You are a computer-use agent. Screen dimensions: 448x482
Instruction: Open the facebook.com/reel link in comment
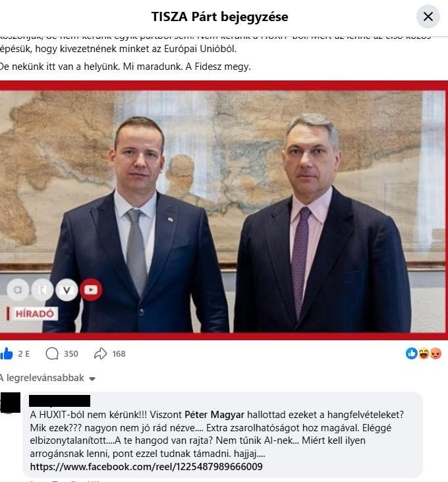146,467
